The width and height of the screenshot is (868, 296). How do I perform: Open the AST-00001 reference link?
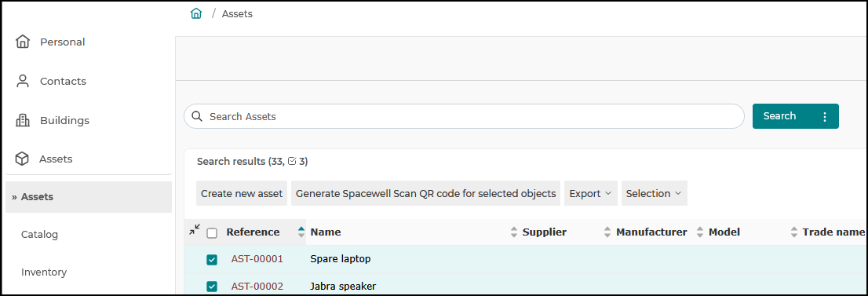pos(257,259)
